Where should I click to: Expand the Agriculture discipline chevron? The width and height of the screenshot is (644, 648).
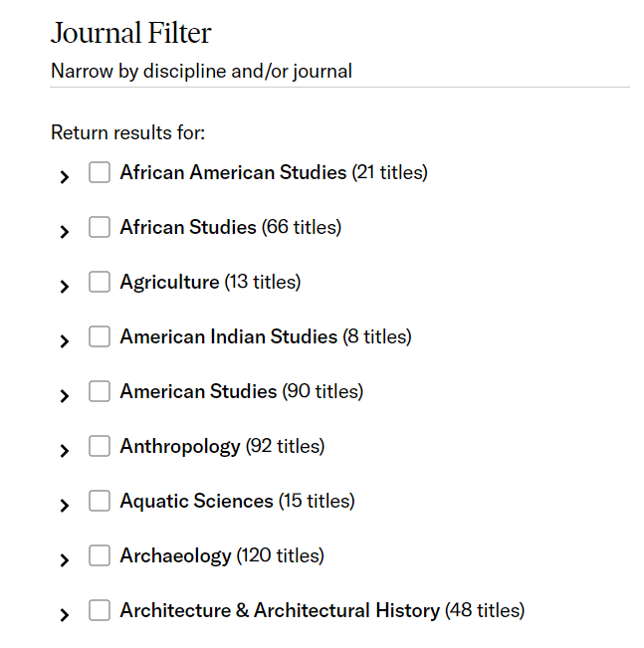tap(65, 287)
